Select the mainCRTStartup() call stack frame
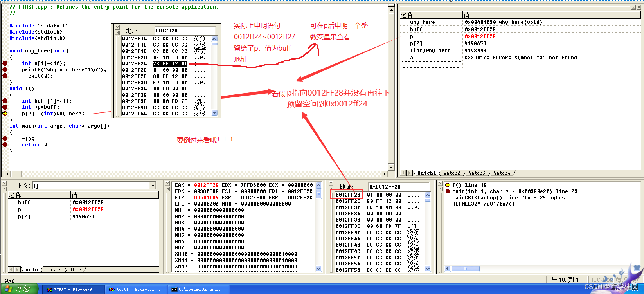The width and height of the screenshot is (644, 294). point(509,198)
